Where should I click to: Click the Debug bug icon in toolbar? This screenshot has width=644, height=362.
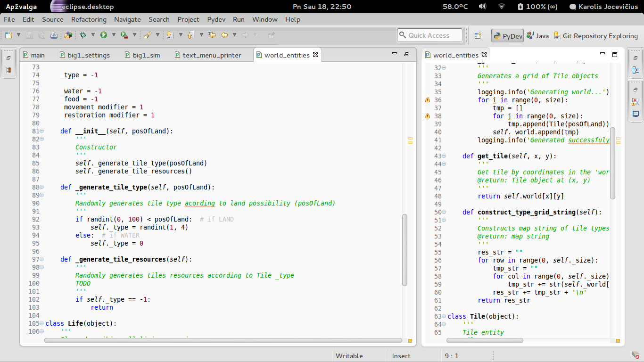83,35
